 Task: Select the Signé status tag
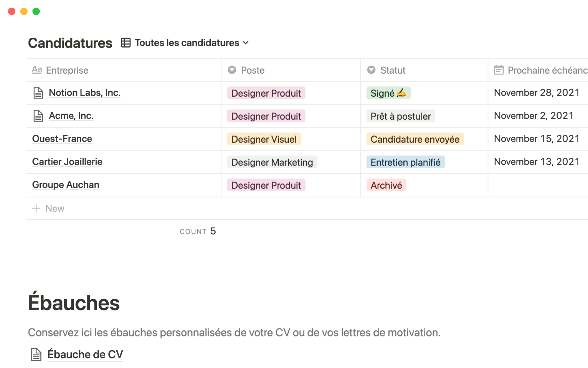pyautogui.click(x=388, y=93)
